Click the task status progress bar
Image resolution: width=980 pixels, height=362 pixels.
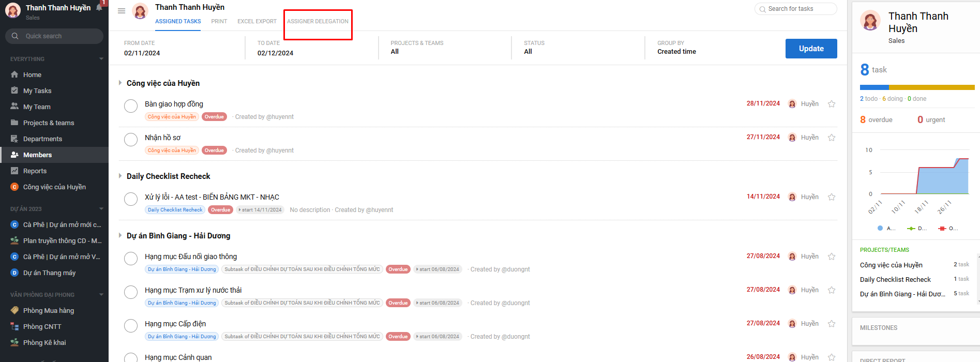tap(917, 87)
